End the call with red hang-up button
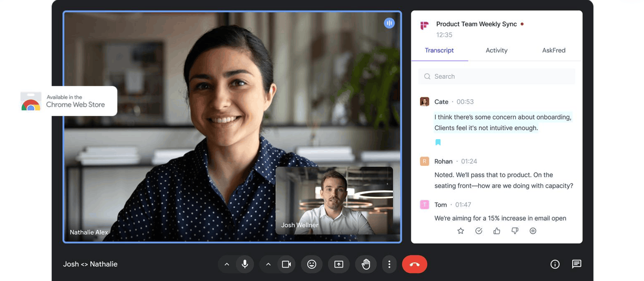Screen dimensions: 644x281 tap(415, 264)
